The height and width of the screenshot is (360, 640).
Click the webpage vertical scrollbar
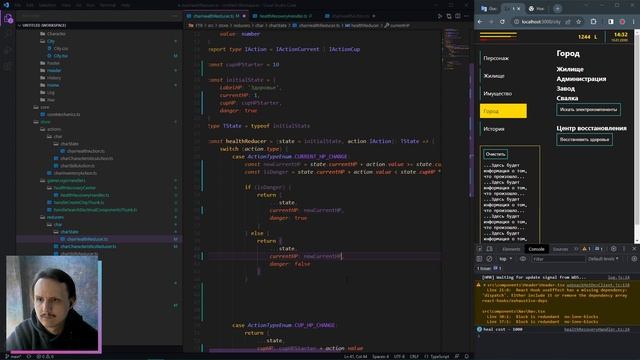click(x=637, y=135)
